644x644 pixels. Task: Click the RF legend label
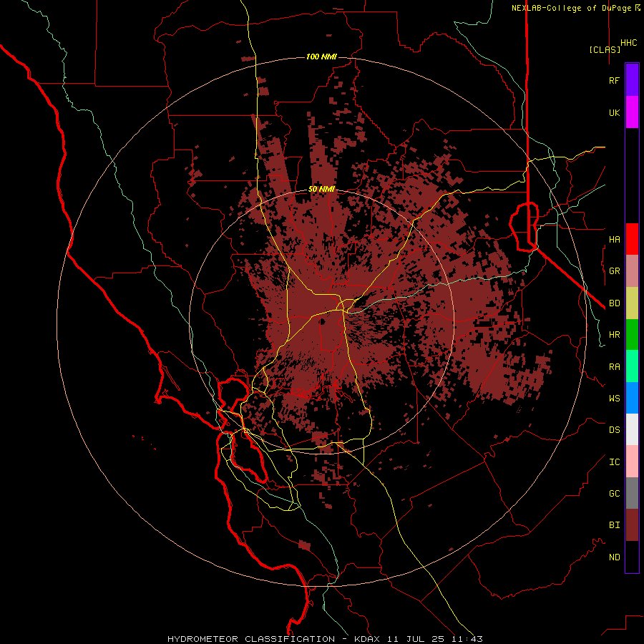tap(614, 80)
